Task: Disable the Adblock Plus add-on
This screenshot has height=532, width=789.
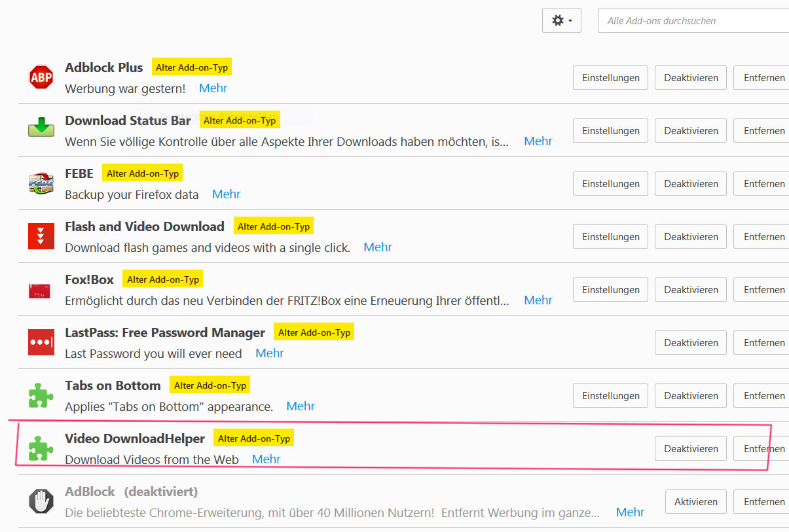Action: pyautogui.click(x=691, y=78)
